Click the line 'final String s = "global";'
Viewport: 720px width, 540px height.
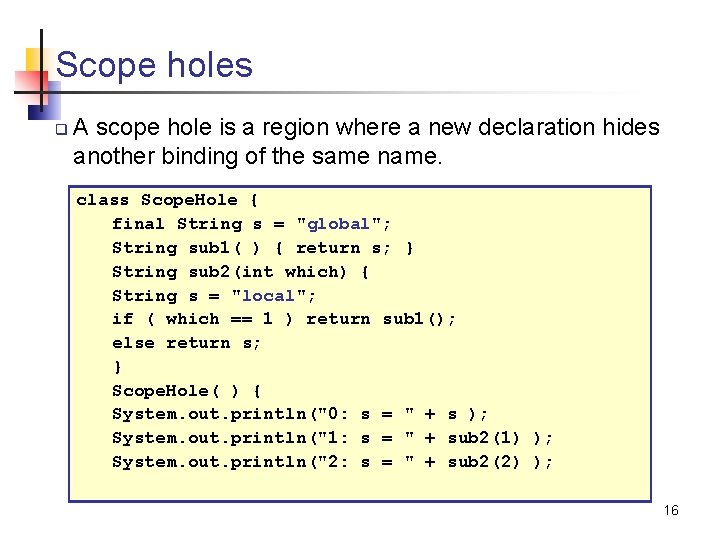[251, 224]
